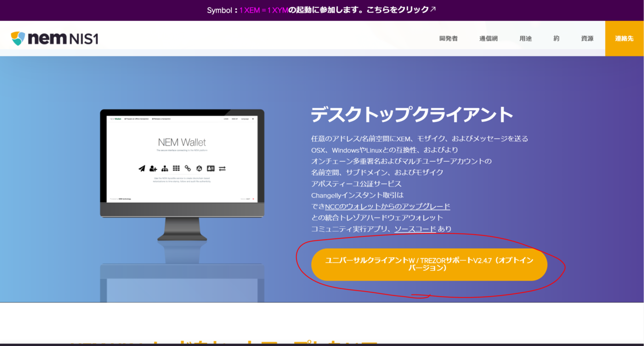Click the exchange arrows icon in monitor image
This screenshot has height=346, width=644.
coord(222,168)
